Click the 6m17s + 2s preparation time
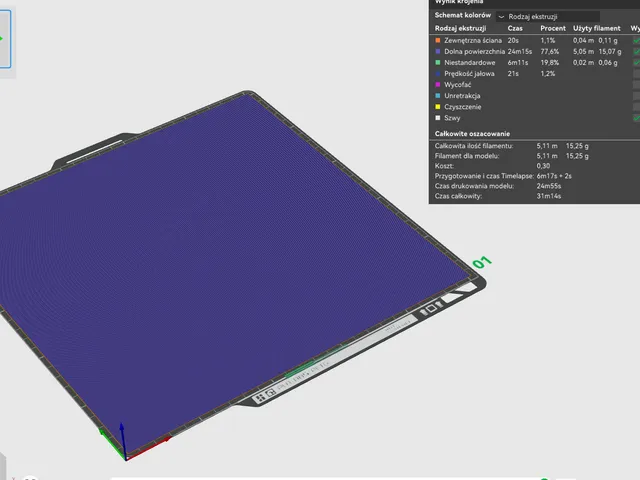This screenshot has width=640, height=480. coord(554,176)
